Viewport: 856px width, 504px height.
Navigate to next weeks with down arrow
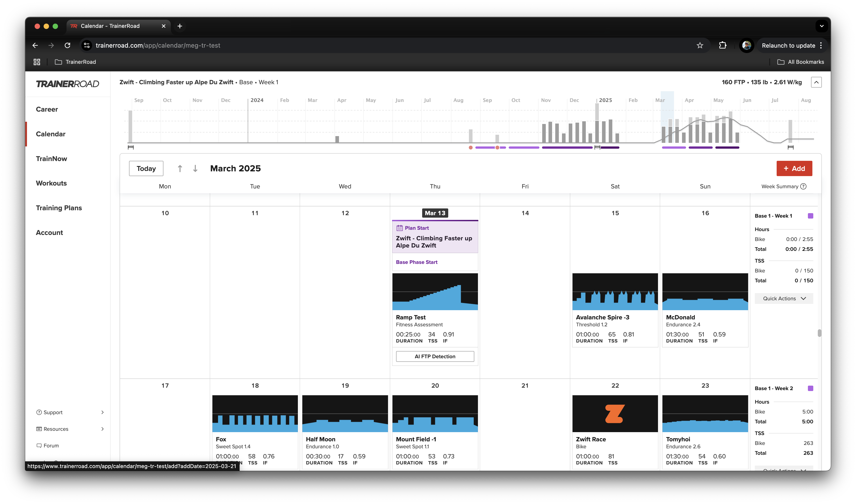coord(195,168)
